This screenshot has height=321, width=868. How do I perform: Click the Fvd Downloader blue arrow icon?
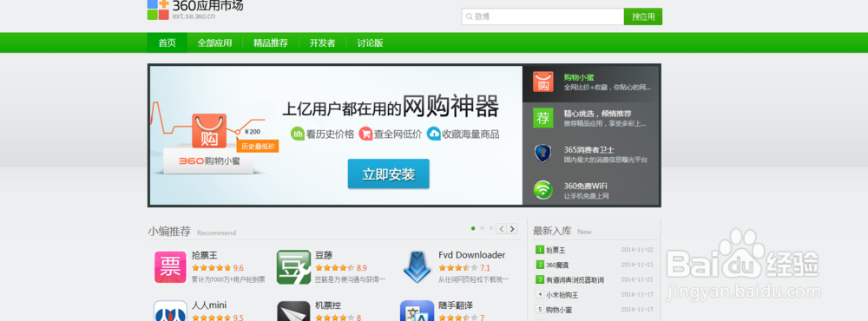417,267
